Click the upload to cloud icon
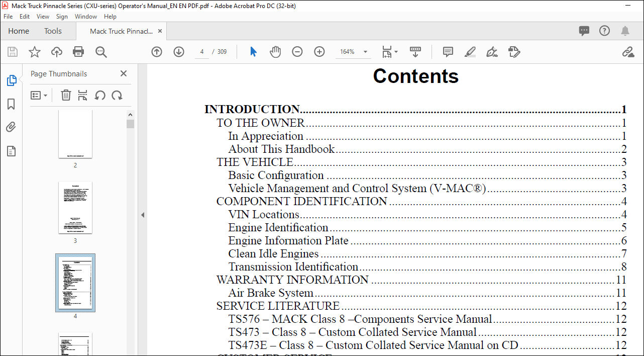Screen dimensions: 644x356 pyautogui.click(x=57, y=52)
